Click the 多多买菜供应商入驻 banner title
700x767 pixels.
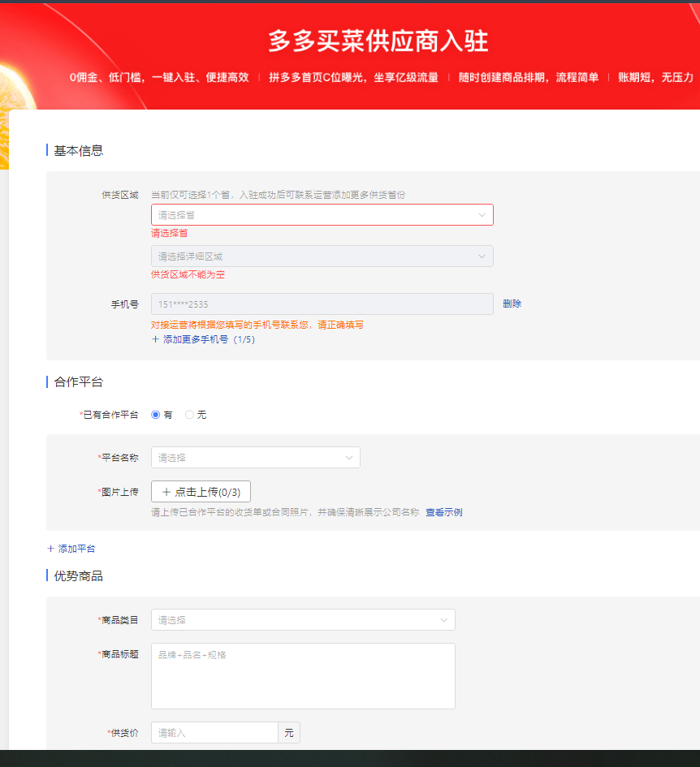pos(378,41)
